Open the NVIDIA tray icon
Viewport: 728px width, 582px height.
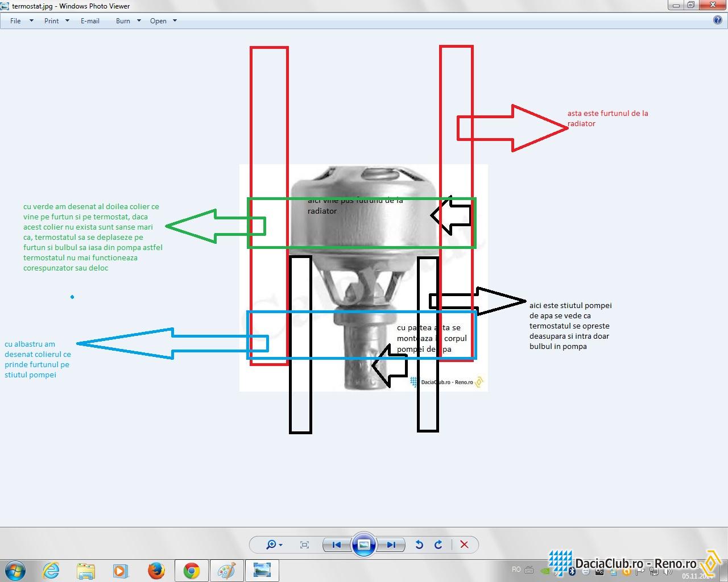point(545,571)
